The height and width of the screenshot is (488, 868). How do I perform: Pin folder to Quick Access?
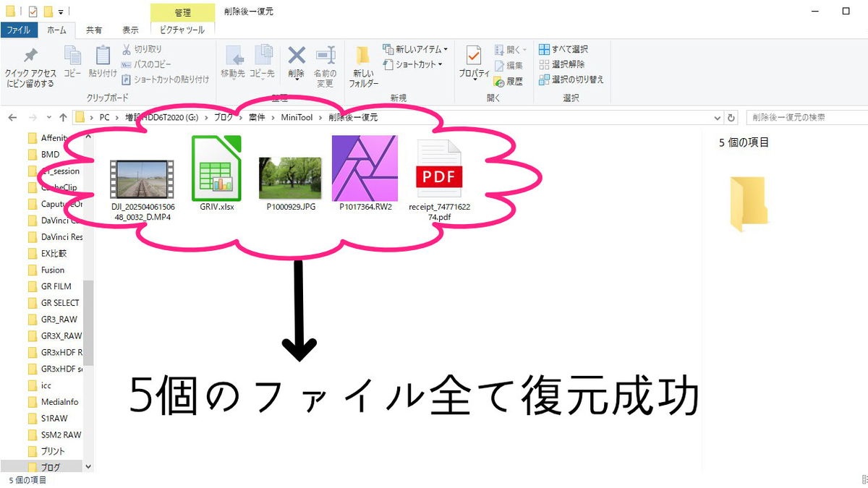pyautogui.click(x=30, y=67)
